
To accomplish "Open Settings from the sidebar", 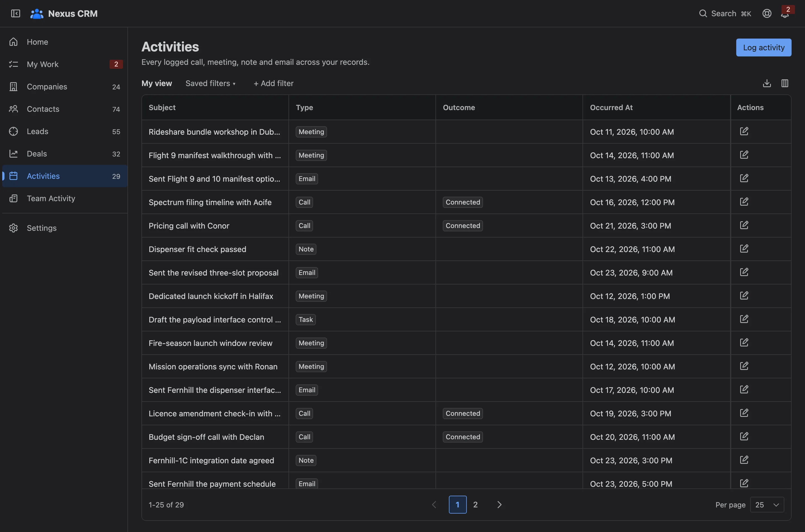I will coord(65,228).
